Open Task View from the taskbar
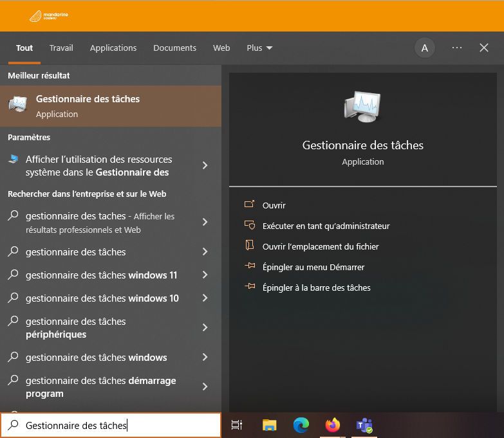The width and height of the screenshot is (504, 438). click(237, 425)
